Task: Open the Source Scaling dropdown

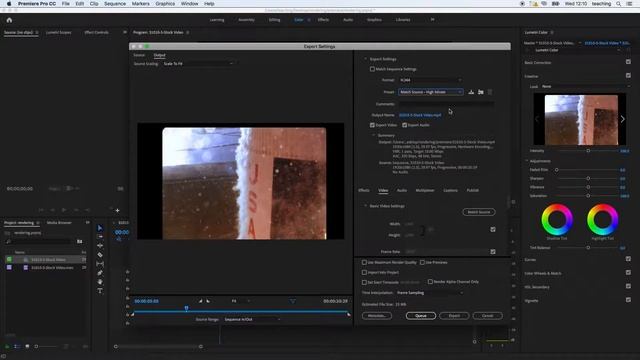Action: click(198, 64)
